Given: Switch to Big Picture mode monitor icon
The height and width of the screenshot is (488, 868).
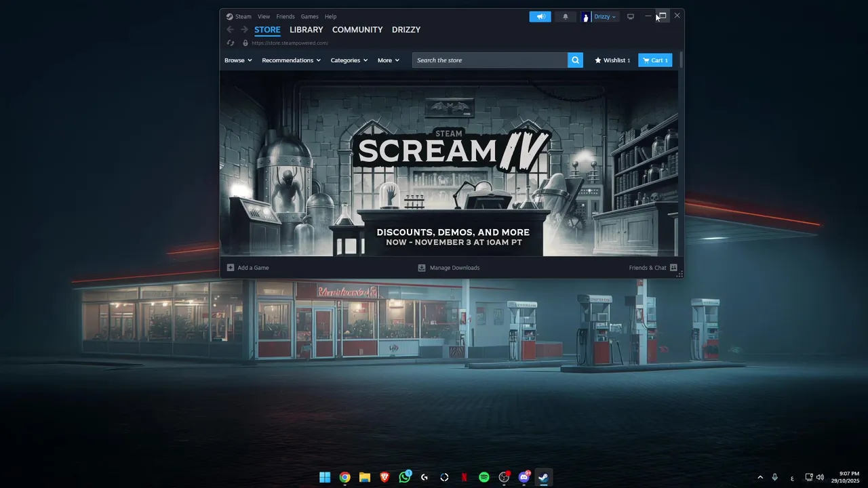Looking at the screenshot, I should point(631,16).
